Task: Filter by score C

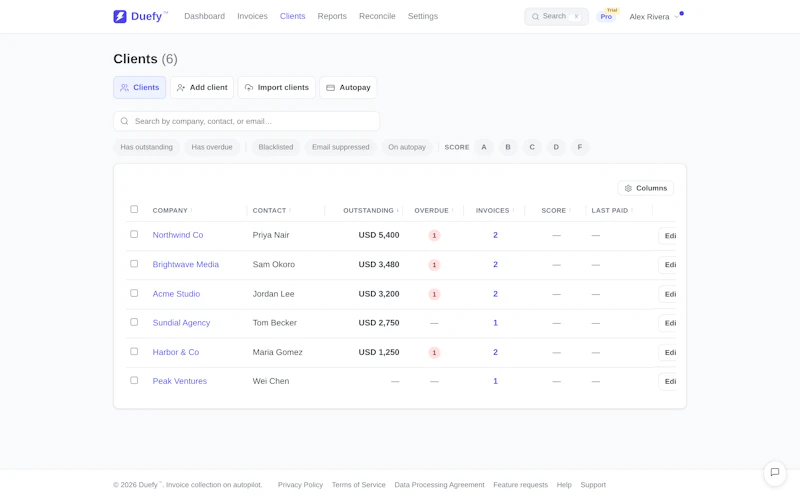Action: (532, 147)
